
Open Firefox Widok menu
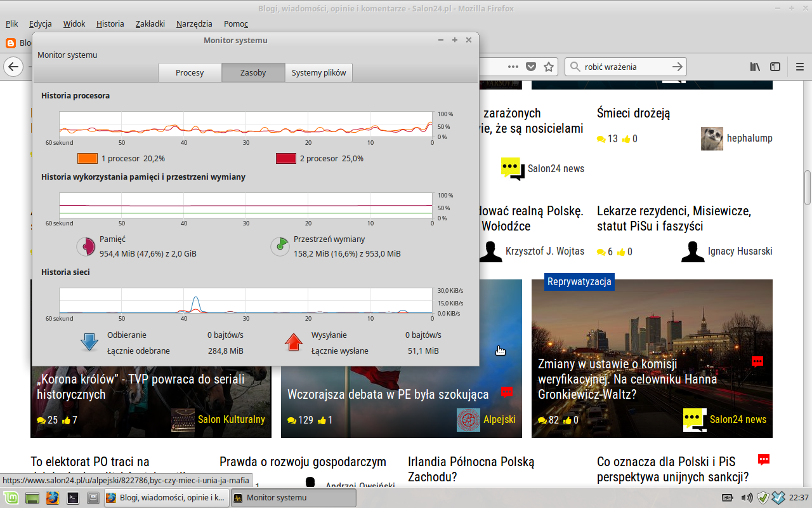tap(74, 23)
